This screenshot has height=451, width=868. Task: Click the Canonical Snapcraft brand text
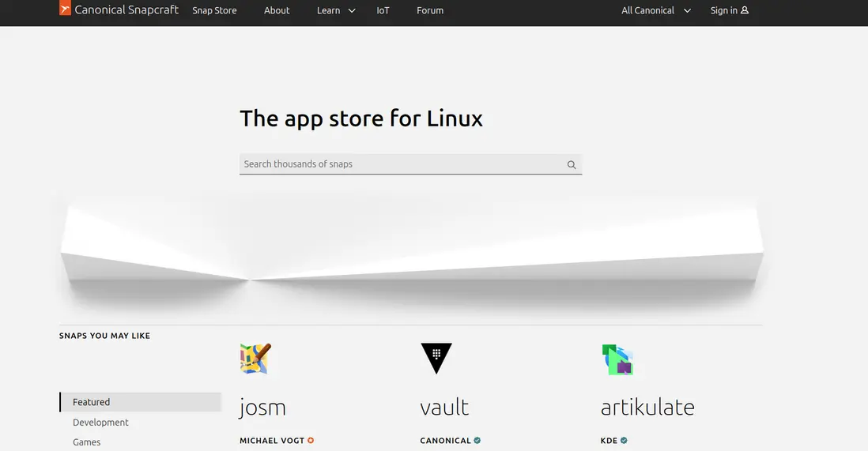coord(126,9)
